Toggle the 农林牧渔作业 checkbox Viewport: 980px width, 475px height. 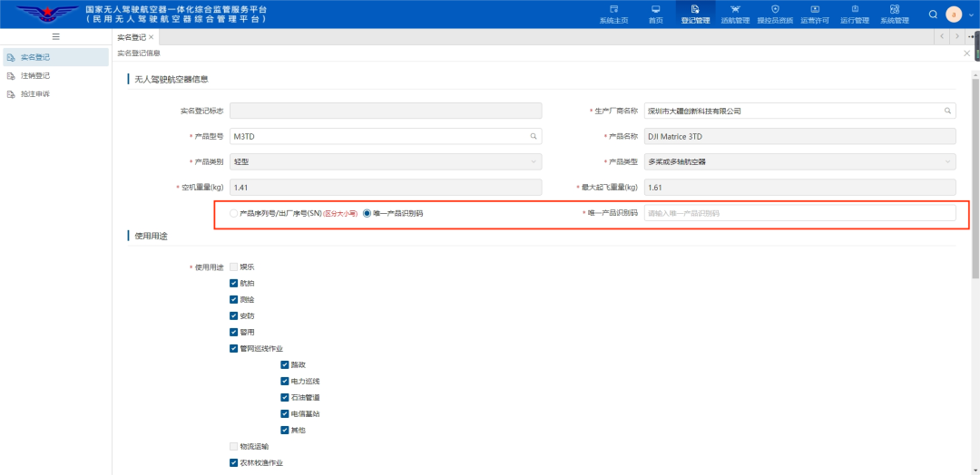(x=234, y=463)
